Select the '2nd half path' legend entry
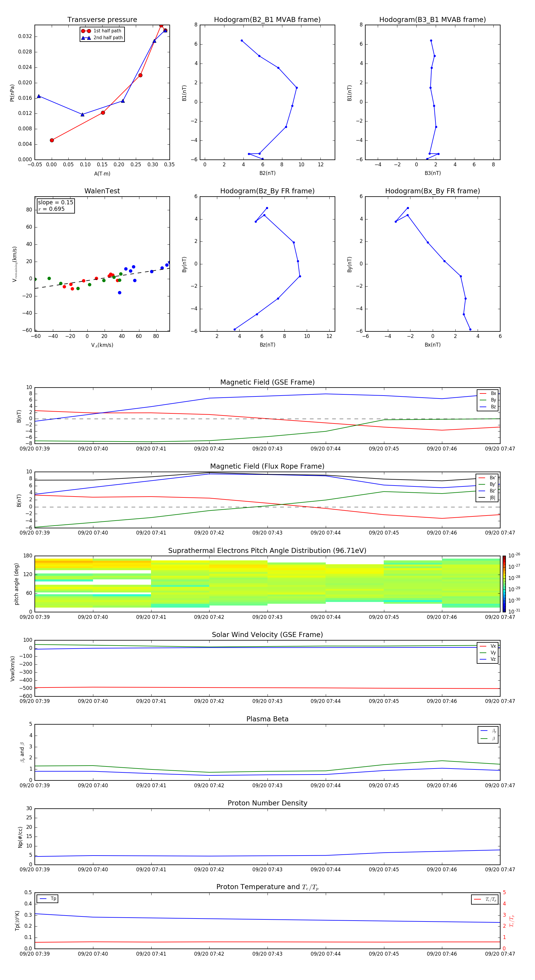535x980 pixels. coord(102,38)
